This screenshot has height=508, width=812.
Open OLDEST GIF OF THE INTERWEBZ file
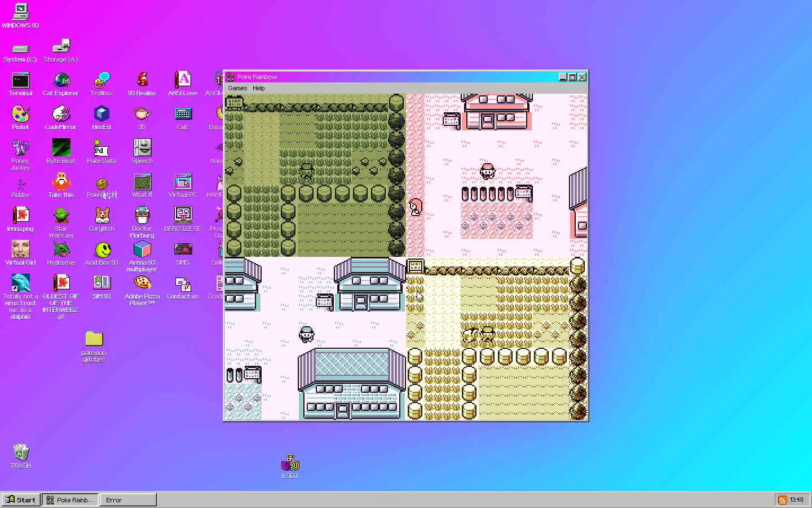(x=61, y=297)
